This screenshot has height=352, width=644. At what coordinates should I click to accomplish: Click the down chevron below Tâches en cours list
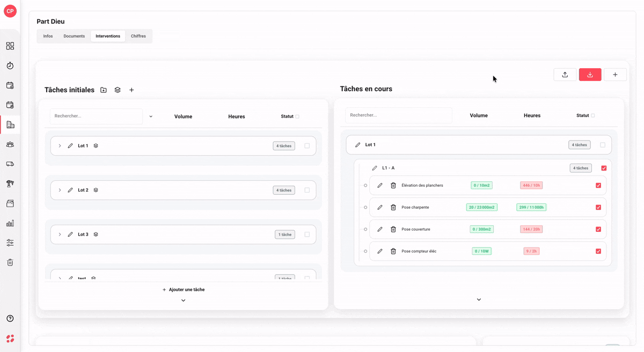click(479, 299)
